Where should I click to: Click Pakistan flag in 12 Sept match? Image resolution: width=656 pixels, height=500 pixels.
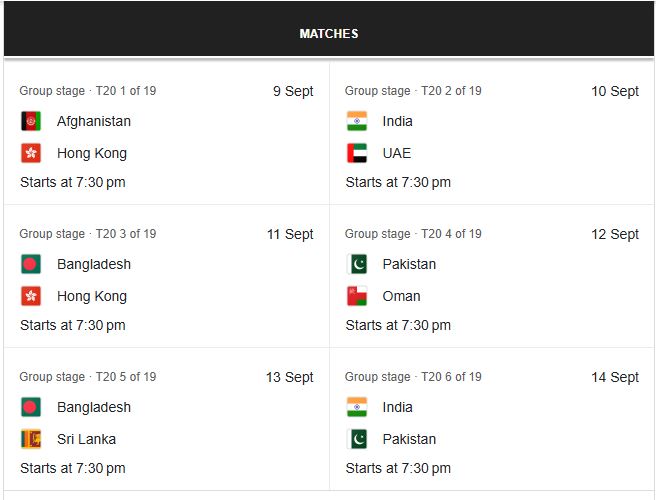[357, 264]
